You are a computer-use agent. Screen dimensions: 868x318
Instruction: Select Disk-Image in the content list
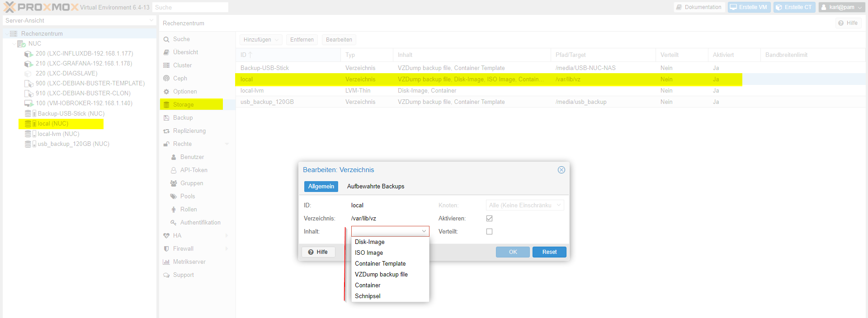[x=390, y=242]
